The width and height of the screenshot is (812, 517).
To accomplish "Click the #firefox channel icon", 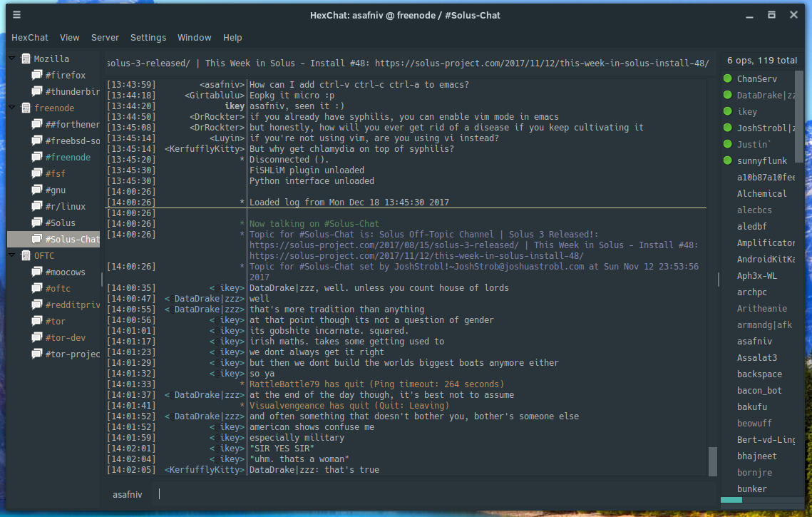I will click(37, 75).
